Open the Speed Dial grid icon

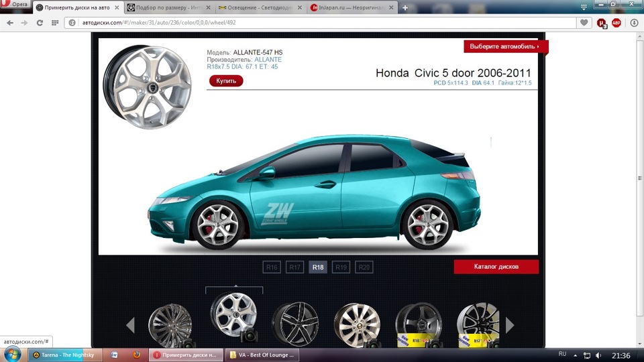[x=55, y=23]
